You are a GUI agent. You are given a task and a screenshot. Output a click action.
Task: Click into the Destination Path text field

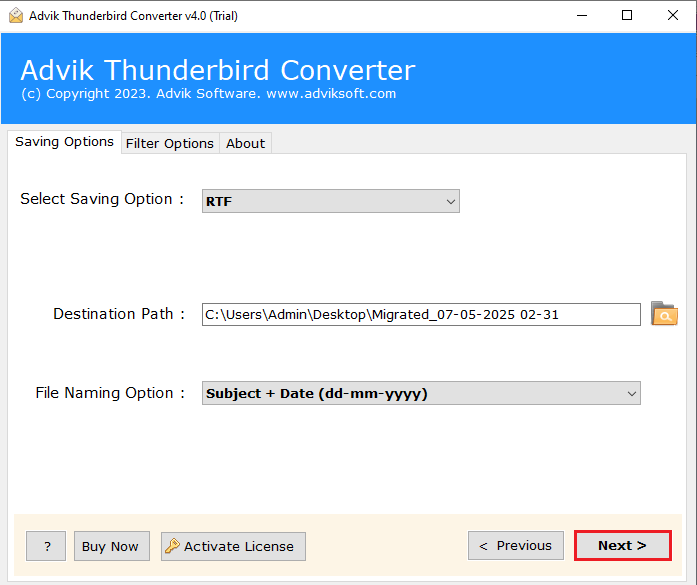[x=421, y=315]
